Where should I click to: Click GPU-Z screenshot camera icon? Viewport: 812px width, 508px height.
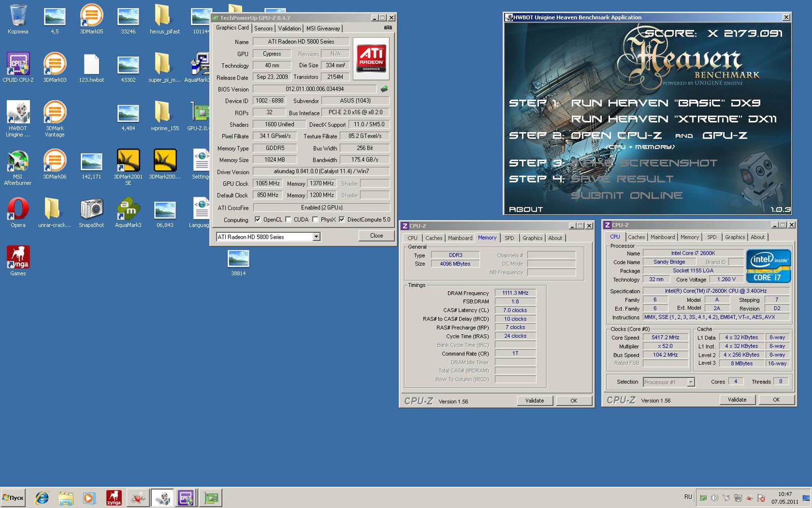(x=388, y=28)
